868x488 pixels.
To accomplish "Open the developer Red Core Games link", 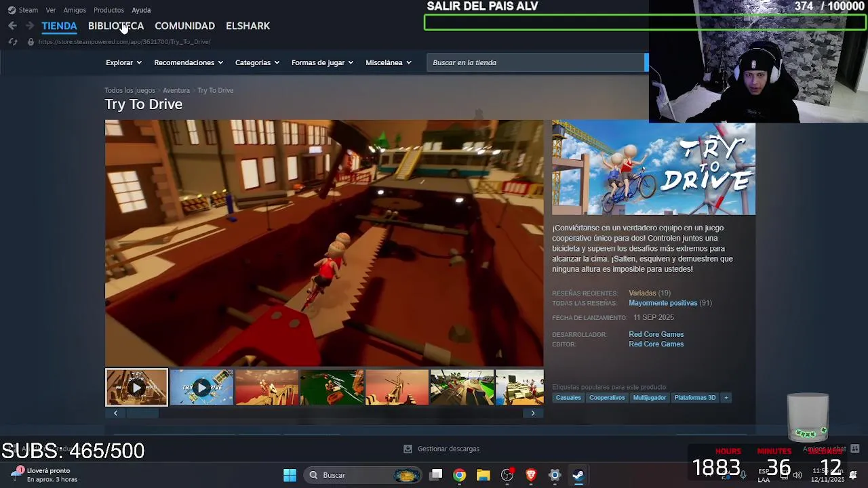I will point(656,334).
